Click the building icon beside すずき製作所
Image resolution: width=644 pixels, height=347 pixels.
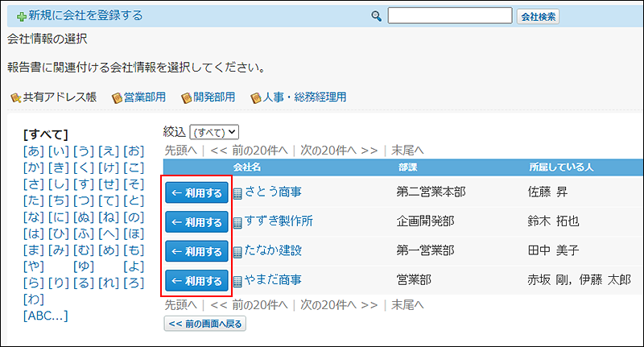click(237, 222)
